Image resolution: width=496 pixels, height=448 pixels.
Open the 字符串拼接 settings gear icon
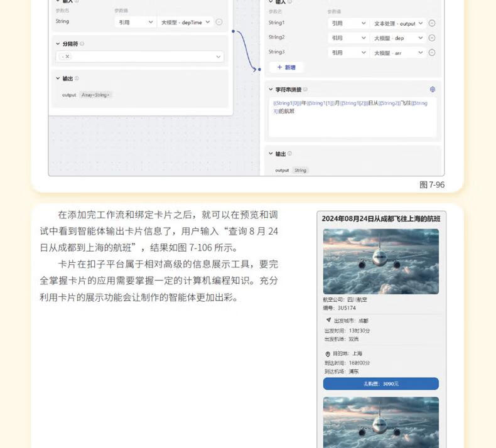pos(433,90)
